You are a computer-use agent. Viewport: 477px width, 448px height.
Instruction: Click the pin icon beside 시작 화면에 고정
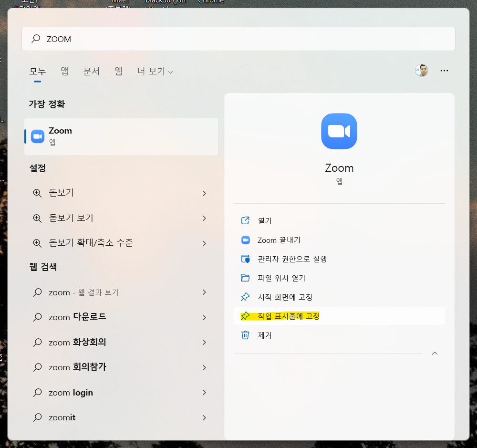(245, 297)
